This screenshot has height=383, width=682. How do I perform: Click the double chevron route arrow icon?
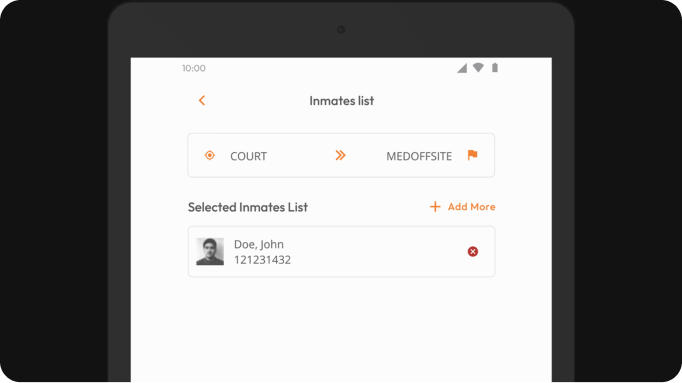pos(341,155)
